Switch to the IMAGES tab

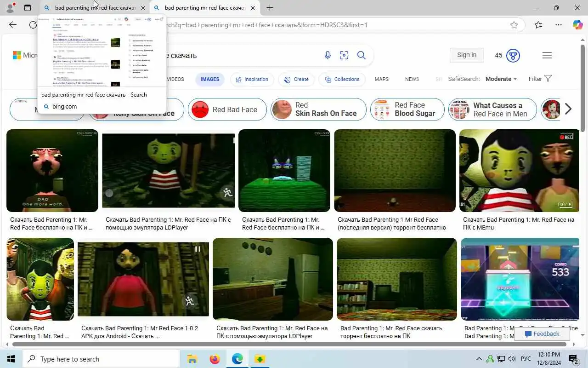point(210,79)
